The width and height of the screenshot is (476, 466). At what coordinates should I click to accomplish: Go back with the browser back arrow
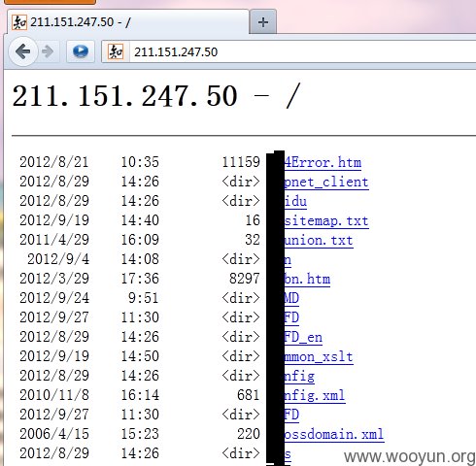click(23, 51)
